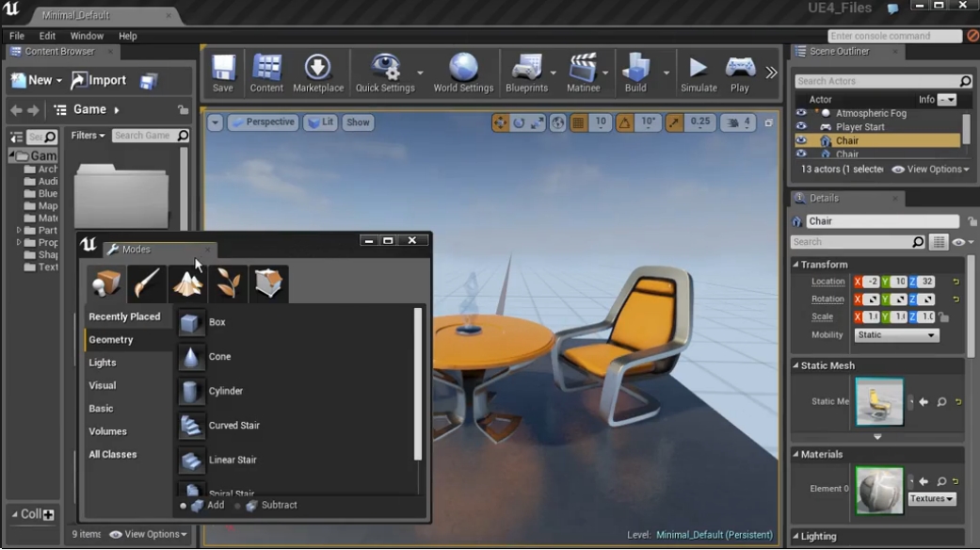
Task: Toggle the scale lock icon
Action: (943, 317)
